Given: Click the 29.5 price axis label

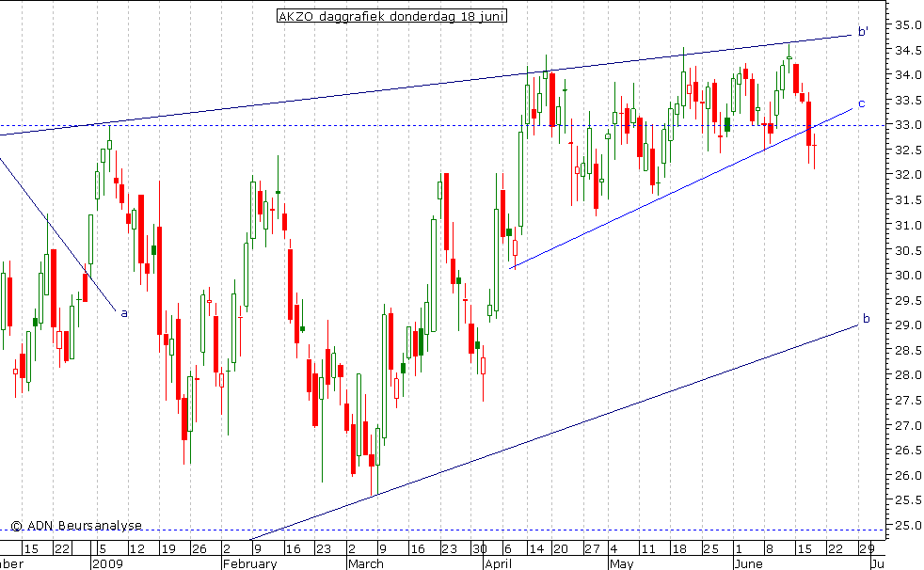Looking at the screenshot, I should click(x=908, y=300).
